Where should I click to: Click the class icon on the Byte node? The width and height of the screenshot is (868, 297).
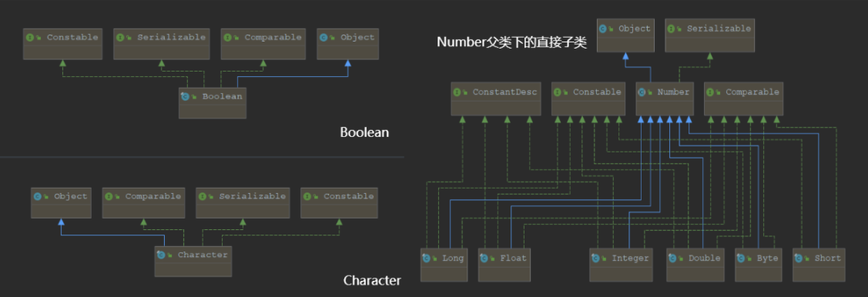[x=742, y=259]
